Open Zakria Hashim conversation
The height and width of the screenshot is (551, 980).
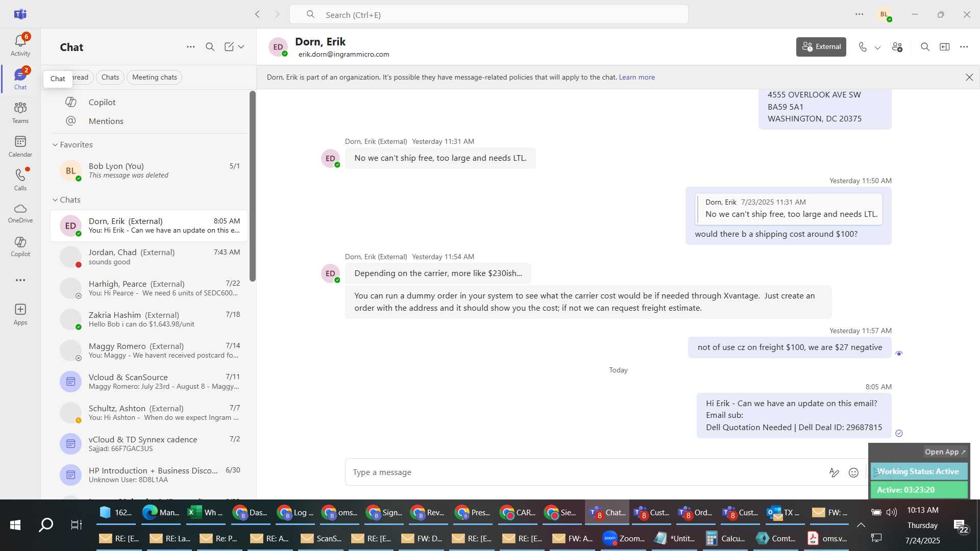click(149, 319)
